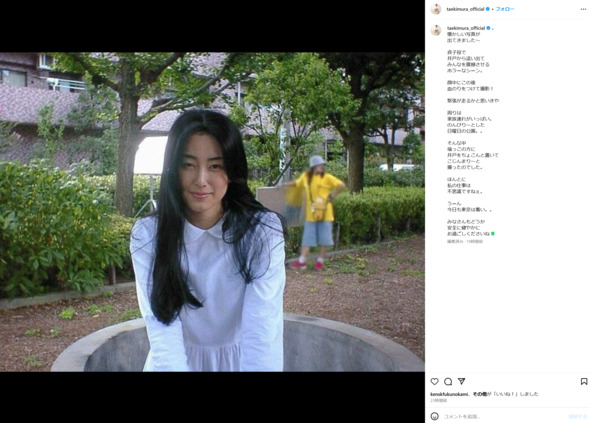Save the post with the bookmark icon
This screenshot has width=590, height=423.
(x=584, y=382)
